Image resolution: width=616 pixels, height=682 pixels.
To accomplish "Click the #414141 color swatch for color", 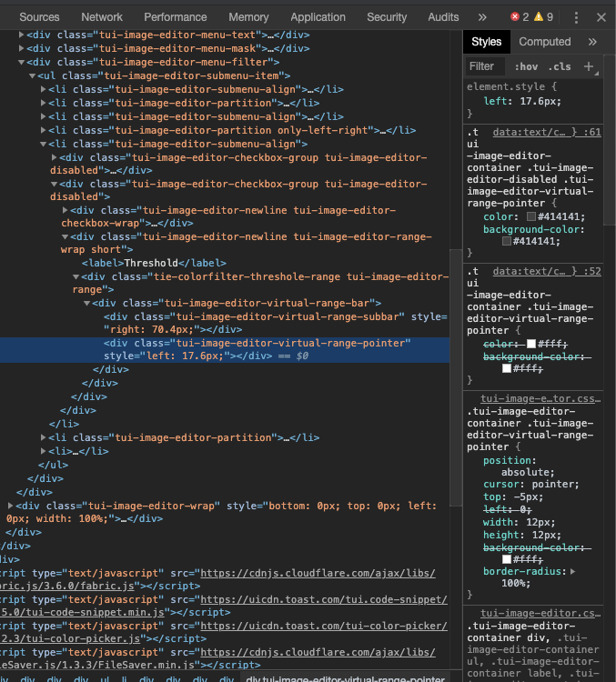I will [x=531, y=216].
